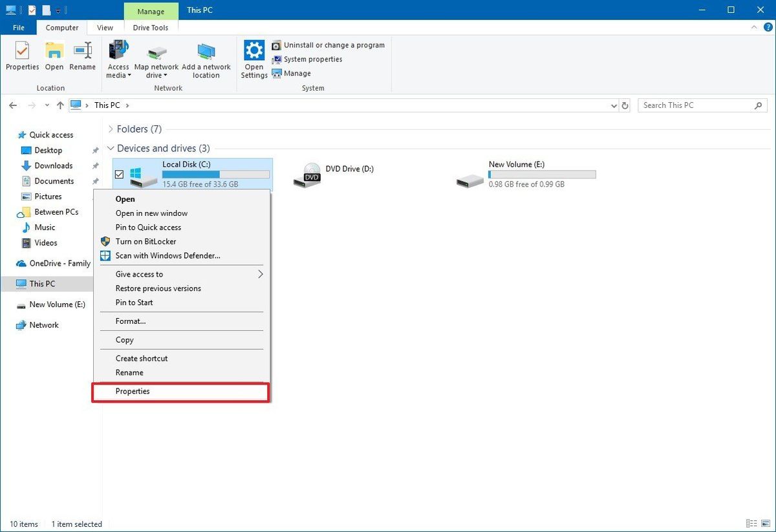Open the address bar history dropdown
Viewport: 776px width, 532px height.
[613, 105]
